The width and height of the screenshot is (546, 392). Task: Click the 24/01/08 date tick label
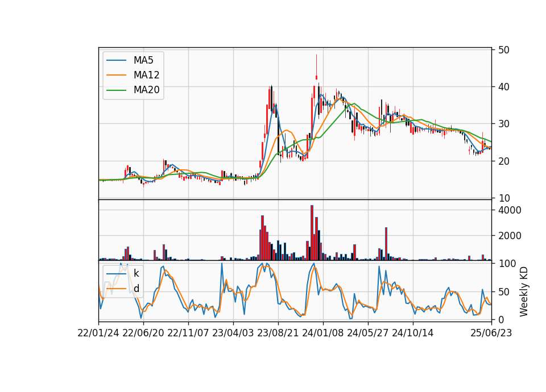[x=323, y=333]
